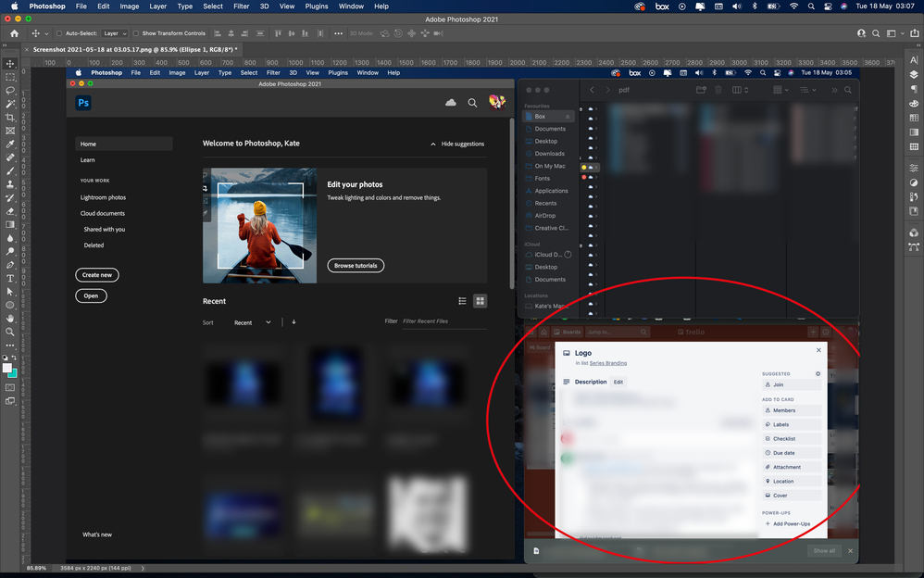Select the Horizontal Type tool
The width and height of the screenshot is (924, 578).
pos(10,279)
